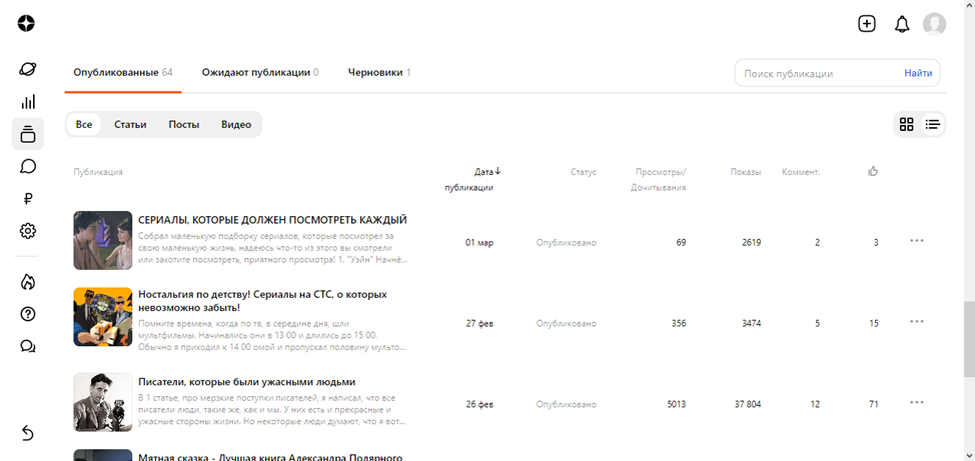
Task: Click the views value 5013
Action: click(x=677, y=404)
